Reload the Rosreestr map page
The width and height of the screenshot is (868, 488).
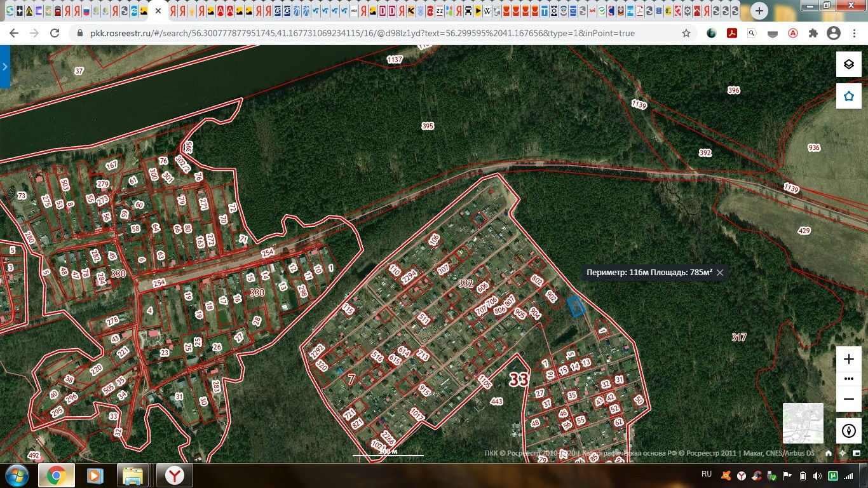pyautogui.click(x=55, y=33)
